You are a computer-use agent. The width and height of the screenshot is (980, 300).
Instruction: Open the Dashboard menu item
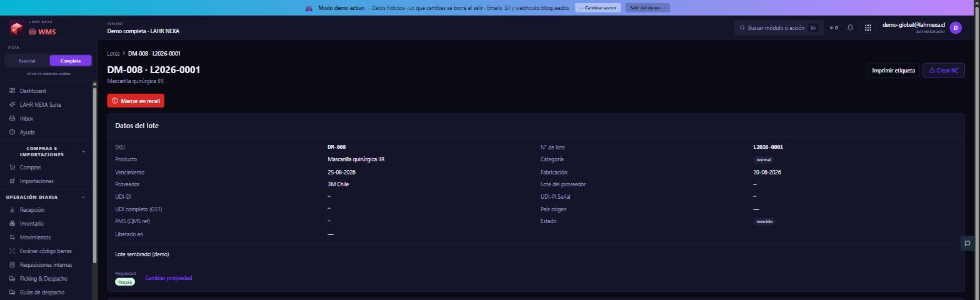(32, 91)
